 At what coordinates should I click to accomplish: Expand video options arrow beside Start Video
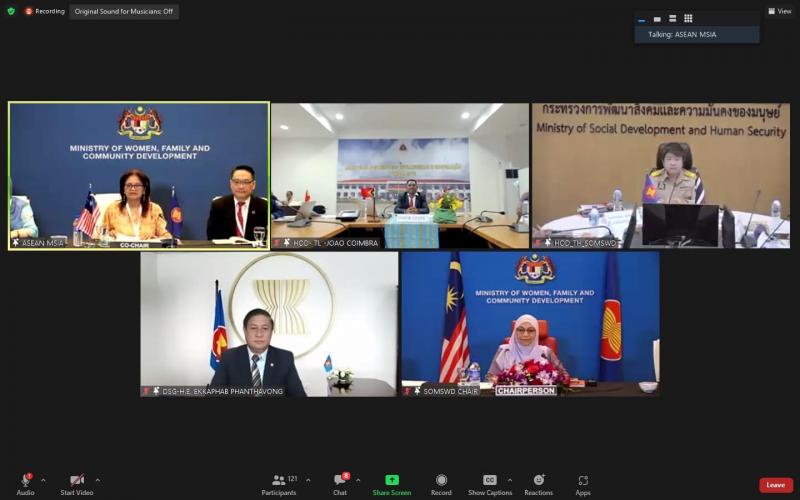pos(97,480)
